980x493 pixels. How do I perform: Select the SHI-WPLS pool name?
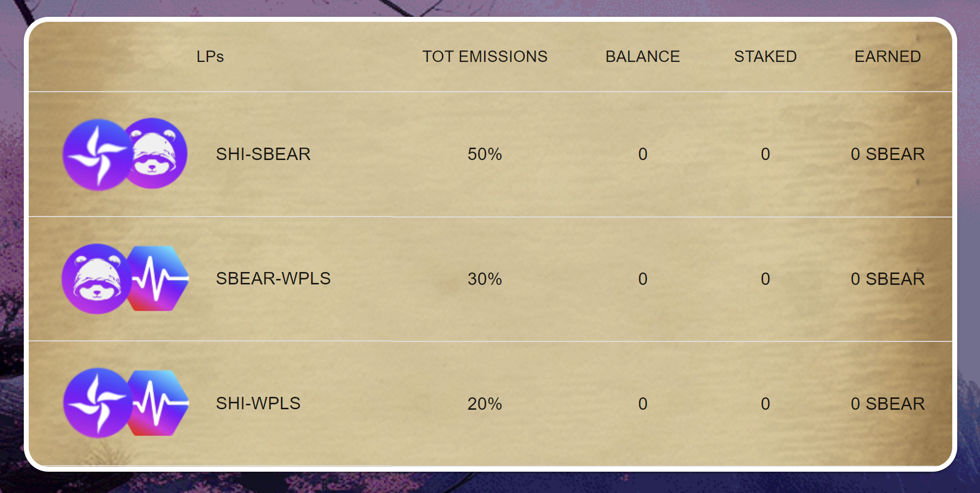point(258,403)
